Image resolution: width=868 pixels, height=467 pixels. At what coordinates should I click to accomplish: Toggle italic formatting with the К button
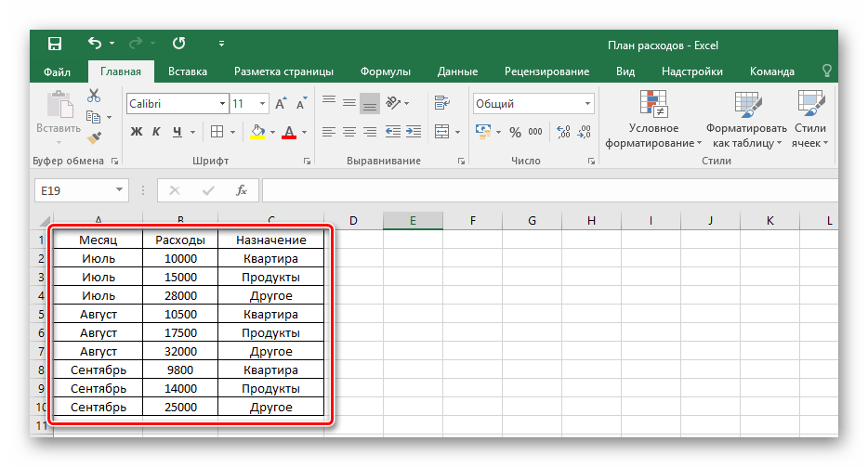(157, 131)
